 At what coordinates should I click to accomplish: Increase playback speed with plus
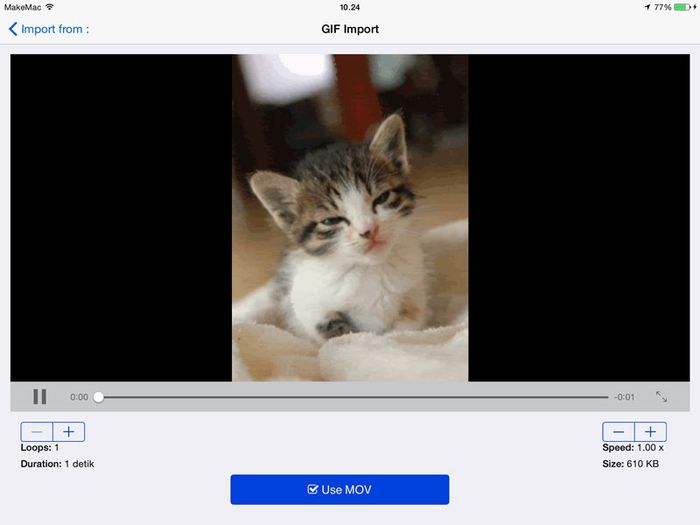[650, 432]
